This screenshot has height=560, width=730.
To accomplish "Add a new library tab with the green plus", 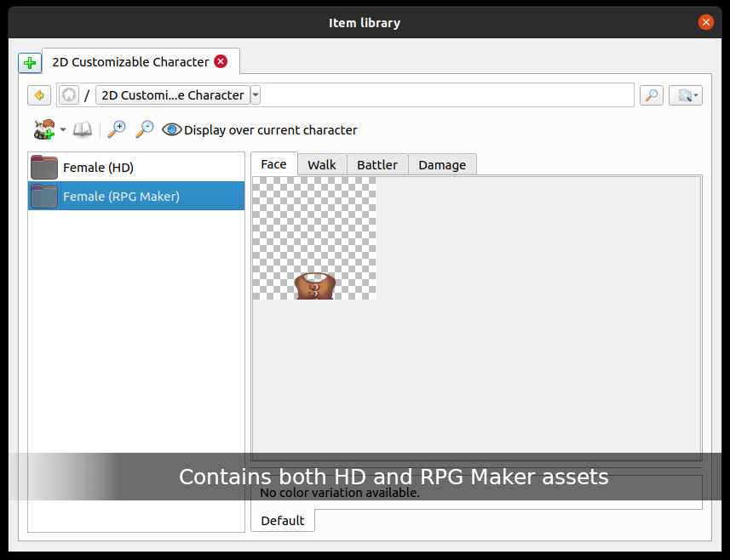I will point(30,62).
